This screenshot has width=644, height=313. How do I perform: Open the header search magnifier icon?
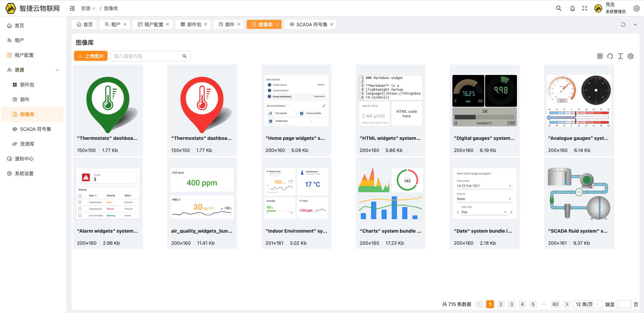[559, 8]
